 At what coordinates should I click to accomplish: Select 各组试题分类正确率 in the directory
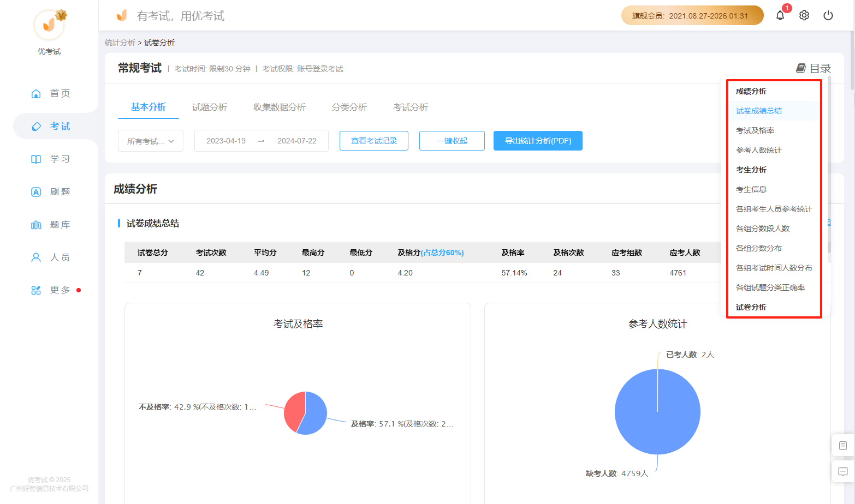pyautogui.click(x=770, y=287)
